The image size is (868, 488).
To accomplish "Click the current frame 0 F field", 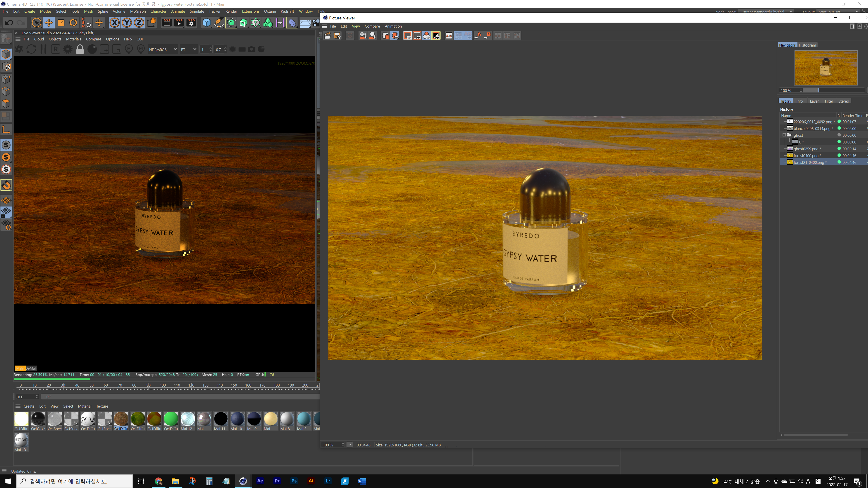I will tap(28, 397).
